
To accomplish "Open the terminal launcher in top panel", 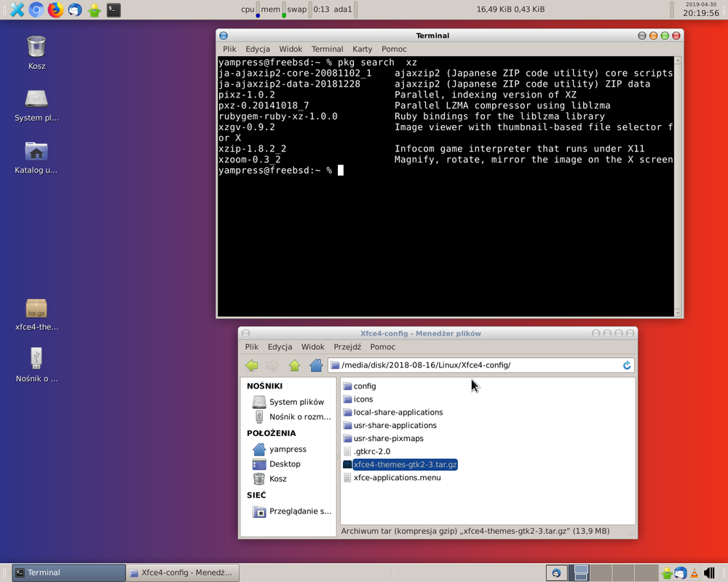I will pyautogui.click(x=114, y=9).
